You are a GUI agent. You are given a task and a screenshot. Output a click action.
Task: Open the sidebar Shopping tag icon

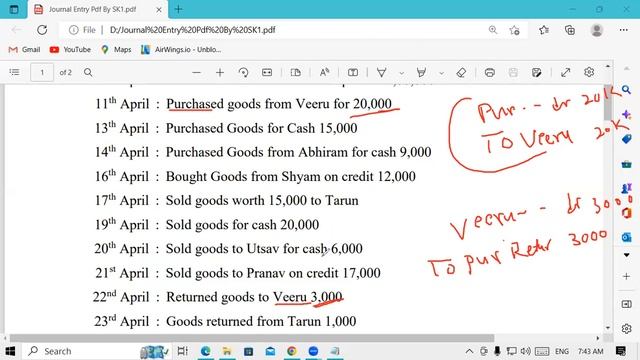627,139
